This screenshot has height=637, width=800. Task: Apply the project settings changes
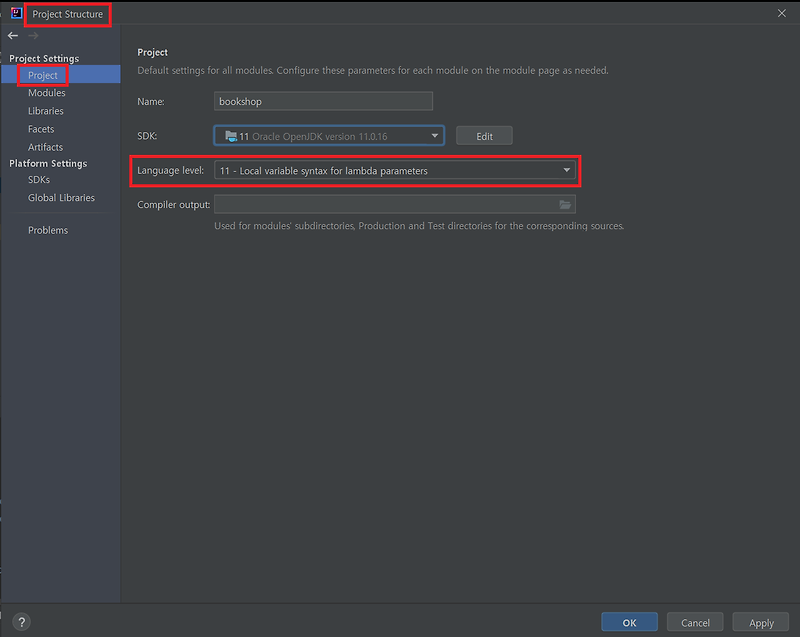[x=760, y=621]
